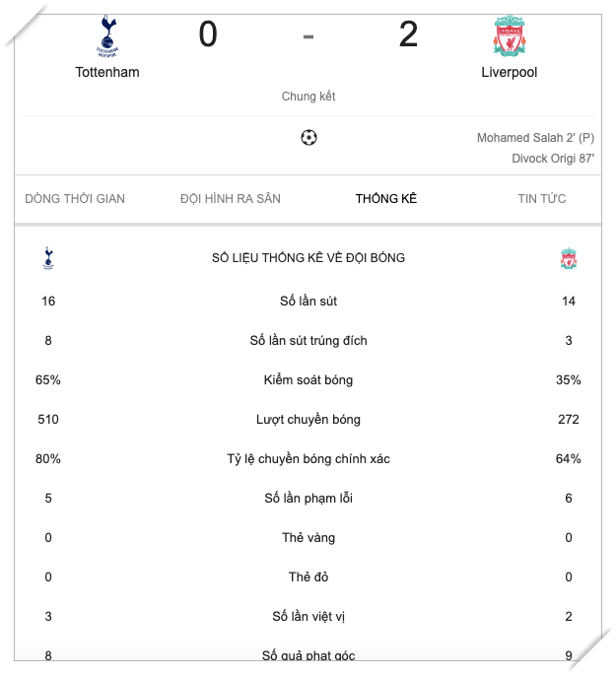
Task: Click the Kiểm soát bóng stat row label
Action: [x=308, y=380]
